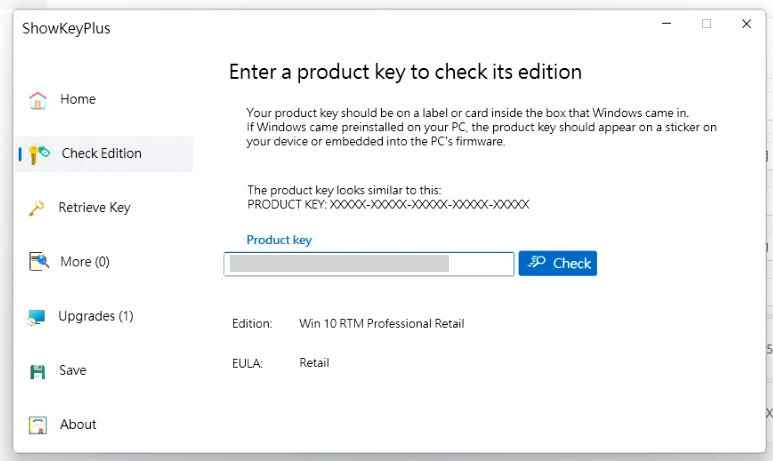
Task: Click the sample PRODUCT KEY XXXXX format text
Action: [388, 205]
